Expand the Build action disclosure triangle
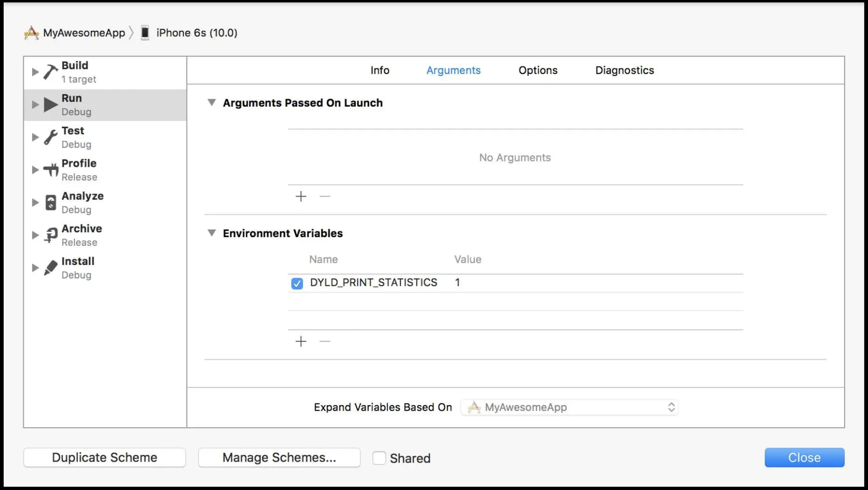868x490 pixels. tap(35, 72)
